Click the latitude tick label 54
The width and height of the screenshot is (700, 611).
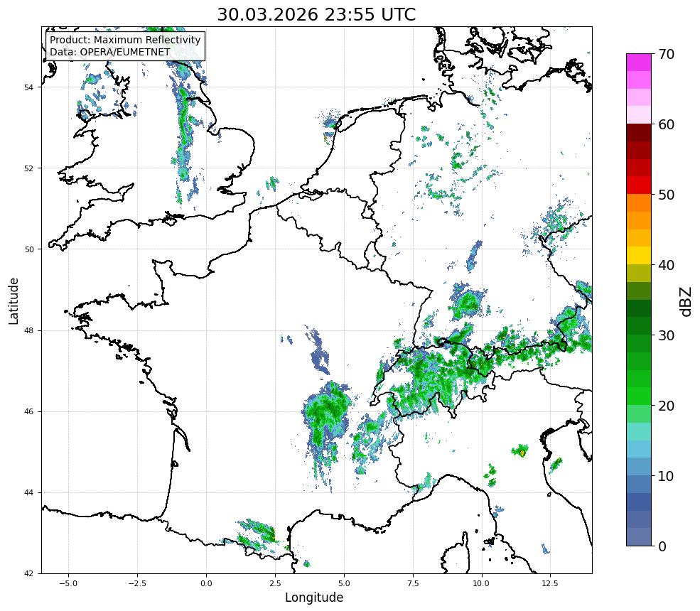click(x=29, y=87)
